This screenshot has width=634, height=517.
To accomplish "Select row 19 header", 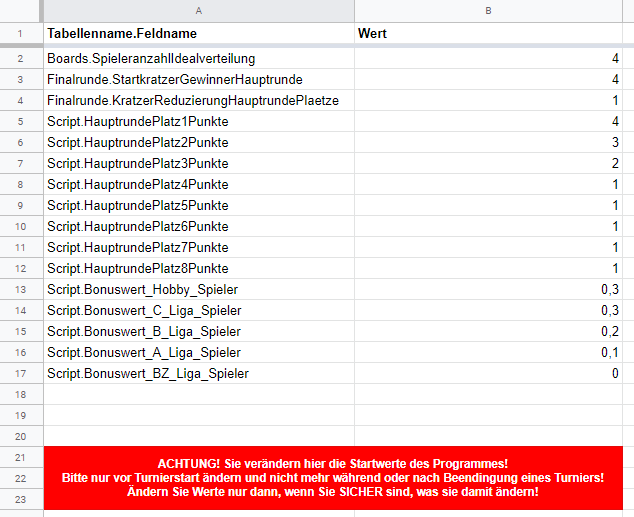I will tap(21, 415).
